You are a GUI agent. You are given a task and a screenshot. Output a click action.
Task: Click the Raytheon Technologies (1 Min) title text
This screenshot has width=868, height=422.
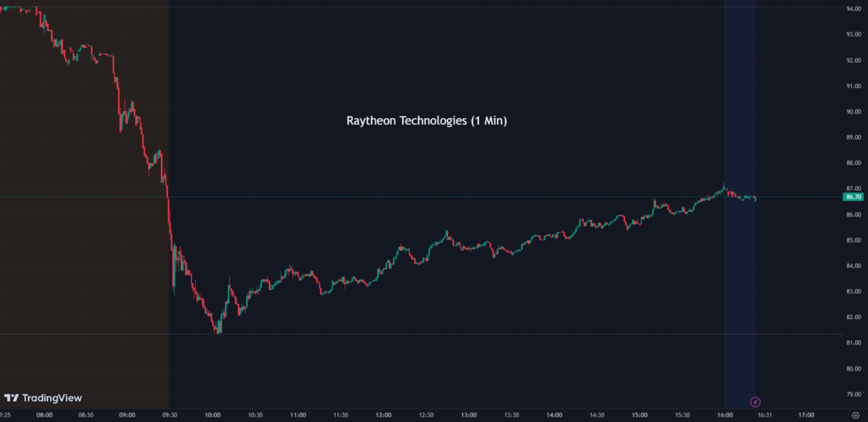[x=427, y=121]
